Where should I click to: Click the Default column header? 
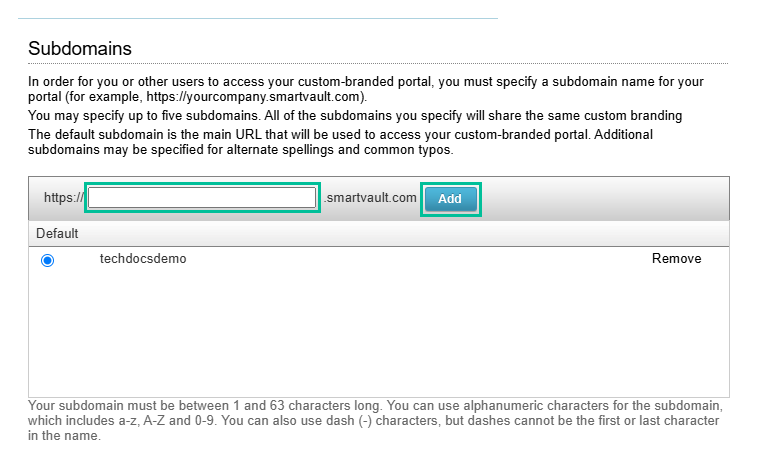[57, 233]
